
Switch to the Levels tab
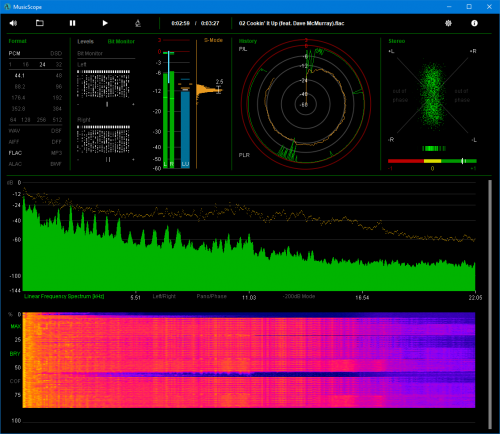(85, 41)
